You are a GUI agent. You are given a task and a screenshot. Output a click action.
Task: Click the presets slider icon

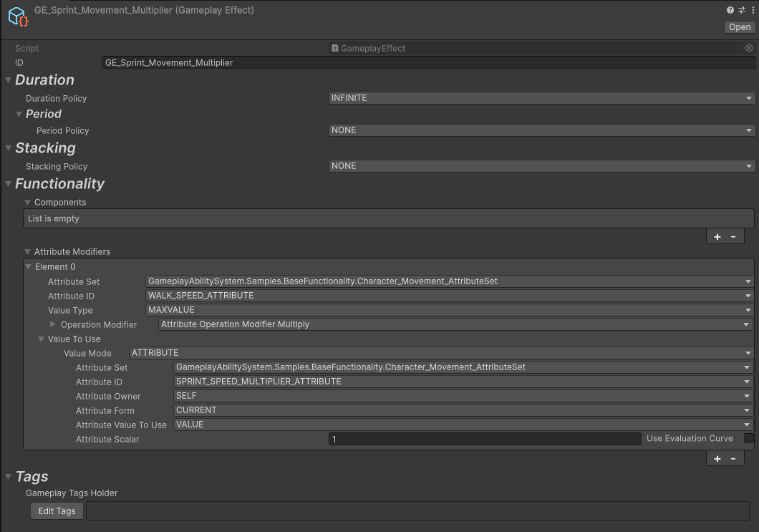[x=741, y=10]
